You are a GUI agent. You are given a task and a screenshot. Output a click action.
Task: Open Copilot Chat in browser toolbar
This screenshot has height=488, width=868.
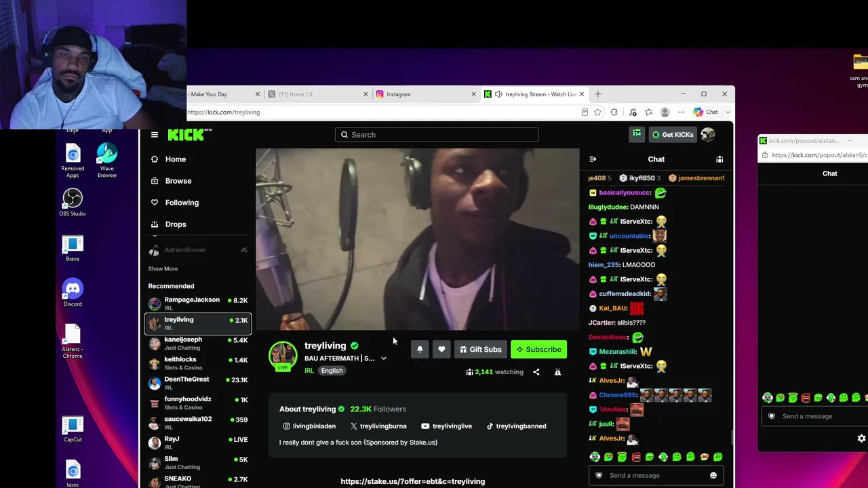pos(706,112)
